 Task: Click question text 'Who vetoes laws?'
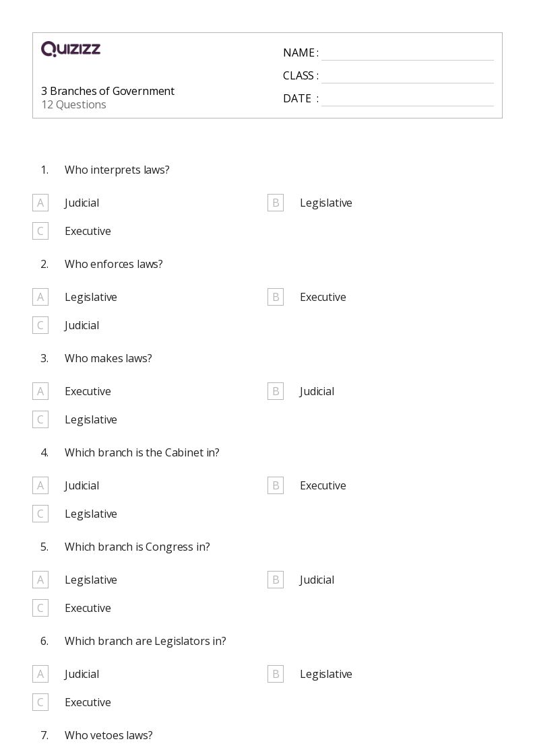coord(108,735)
